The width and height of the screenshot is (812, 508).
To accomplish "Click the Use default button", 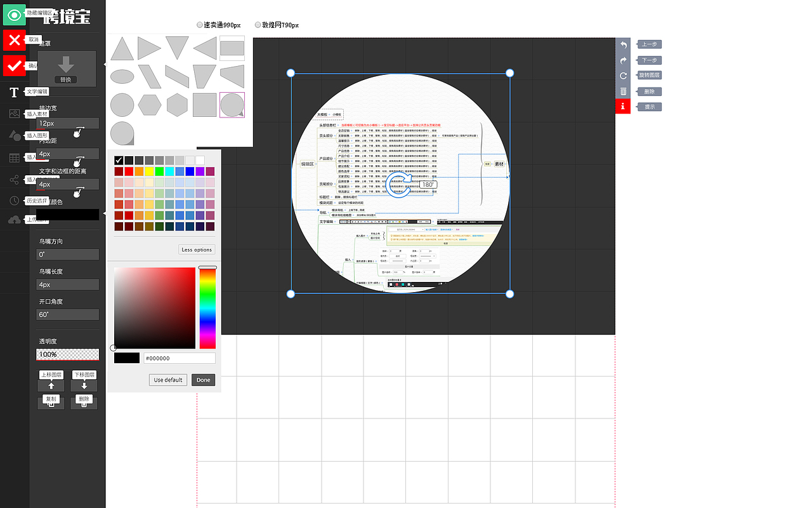I will 168,380.
